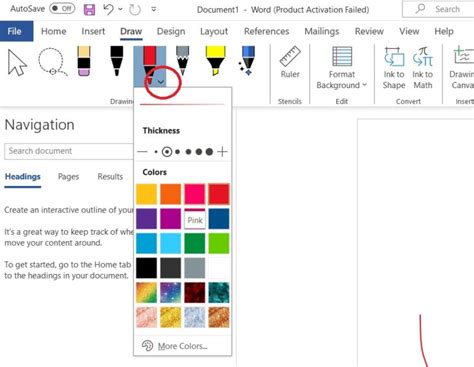Redo the last action
Screen dimensions: 474x367
coord(135,9)
